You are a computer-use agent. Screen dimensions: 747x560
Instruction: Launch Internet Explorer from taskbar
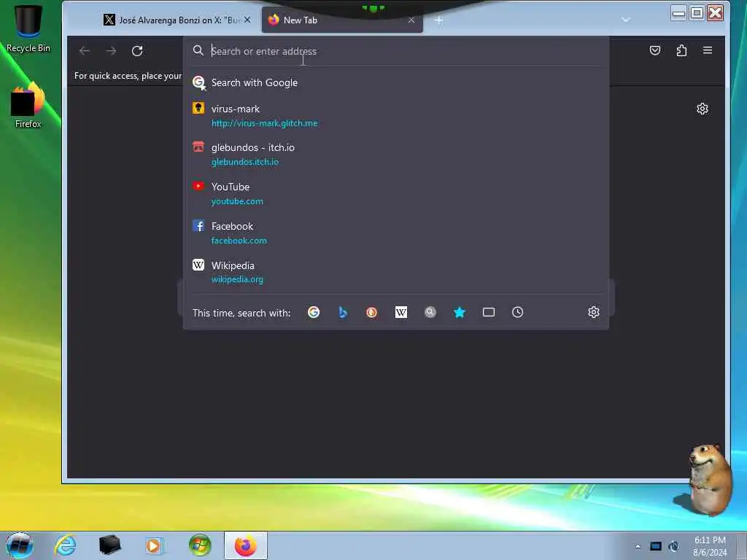click(65, 545)
